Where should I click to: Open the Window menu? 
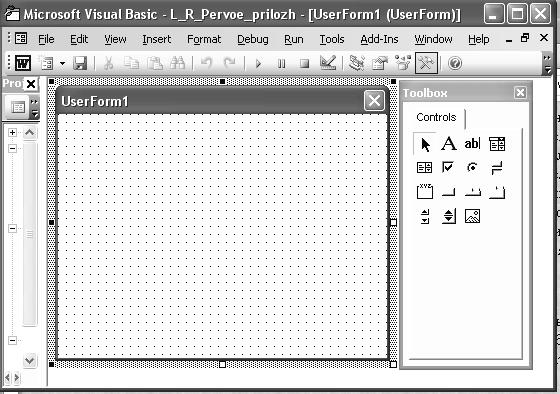point(433,39)
